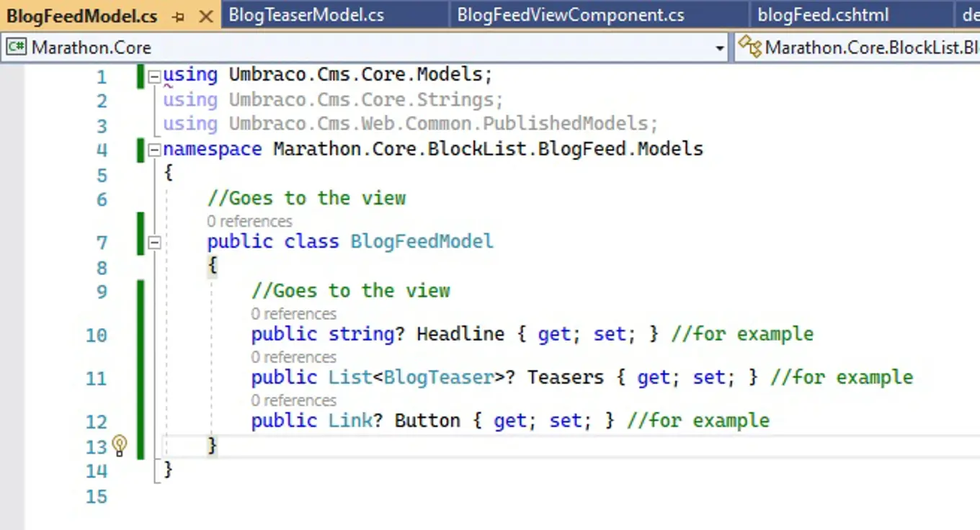980x530 pixels.
Task: Click "0 references" above the Button property
Action: (293, 400)
